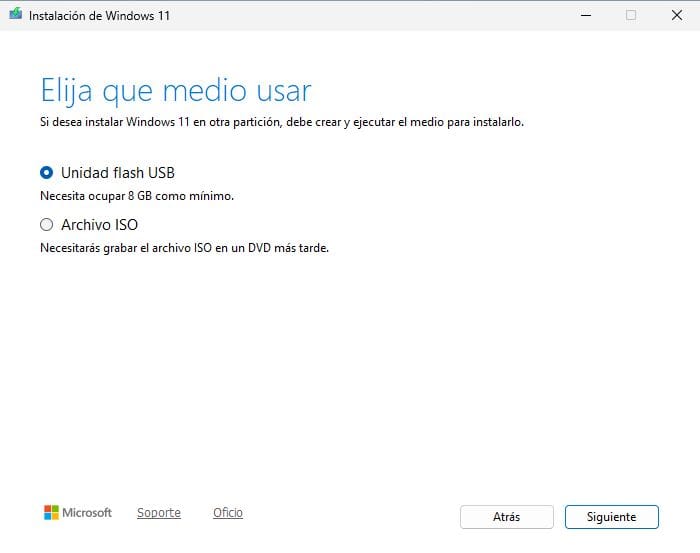Click the Microsoft wordmark text
This screenshot has width=700, height=553.
[x=87, y=513]
